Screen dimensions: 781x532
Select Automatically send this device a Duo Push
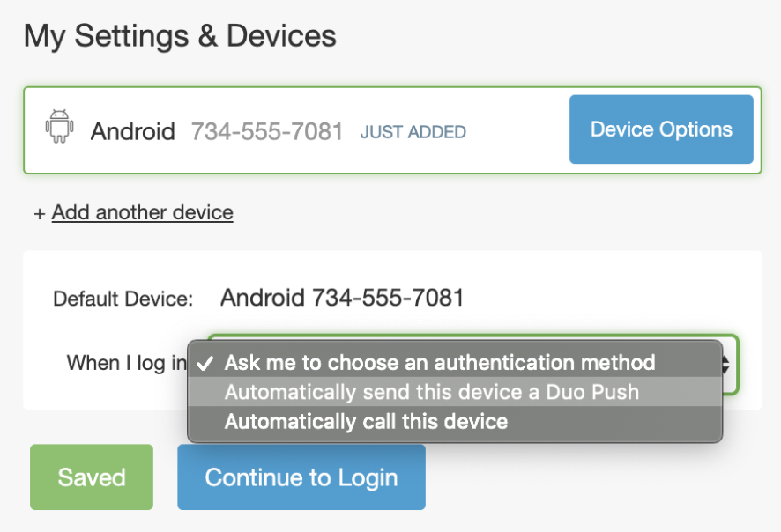click(x=432, y=392)
